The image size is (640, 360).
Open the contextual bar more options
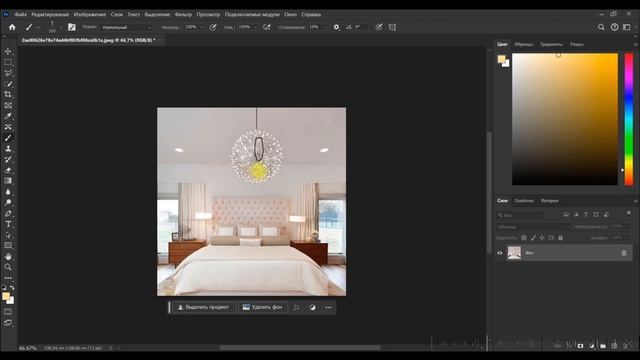click(329, 307)
